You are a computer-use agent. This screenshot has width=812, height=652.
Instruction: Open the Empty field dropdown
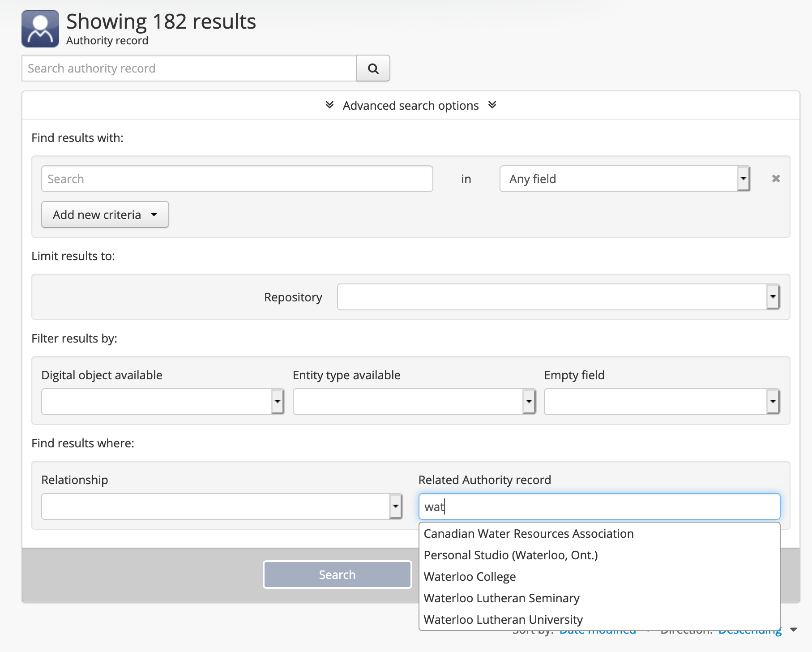coord(662,402)
